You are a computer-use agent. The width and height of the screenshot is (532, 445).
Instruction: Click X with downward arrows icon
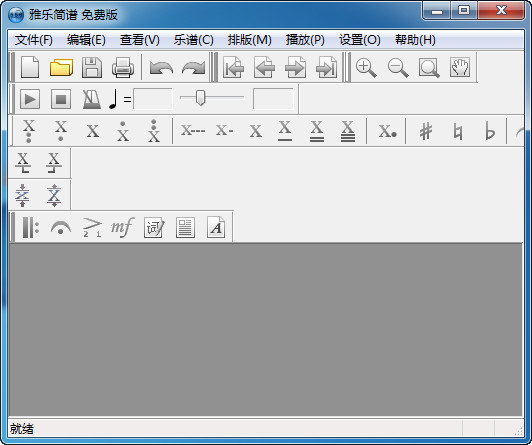tap(54, 195)
